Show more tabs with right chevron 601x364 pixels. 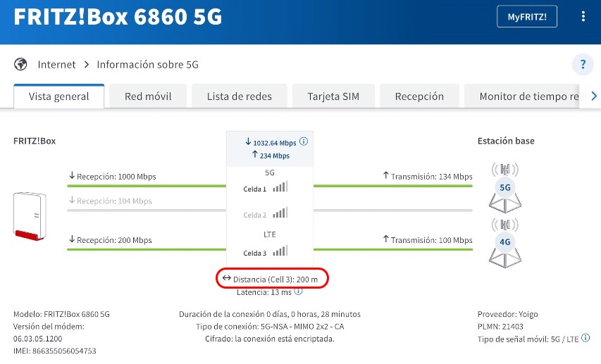click(x=594, y=96)
